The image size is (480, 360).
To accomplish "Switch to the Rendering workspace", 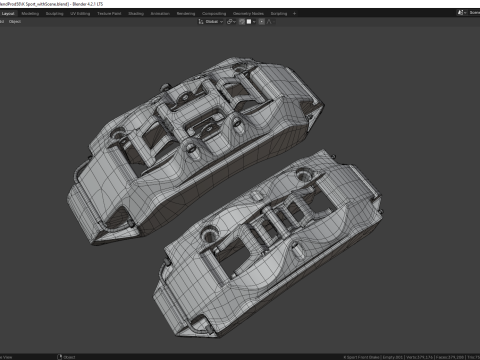I will 186,13.
